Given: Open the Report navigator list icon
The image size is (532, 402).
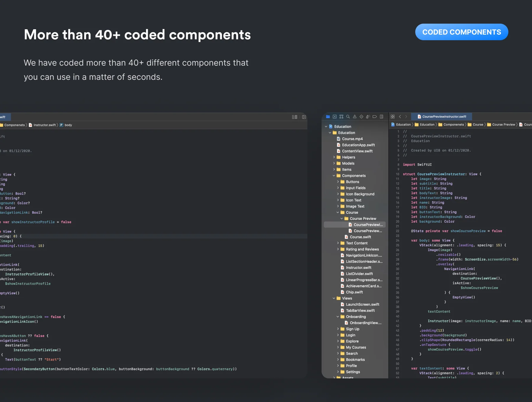Looking at the screenshot, I should [x=382, y=117].
